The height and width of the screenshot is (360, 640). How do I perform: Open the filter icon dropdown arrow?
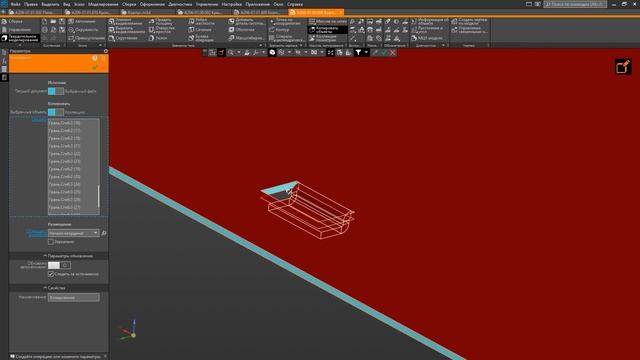[x=366, y=52]
